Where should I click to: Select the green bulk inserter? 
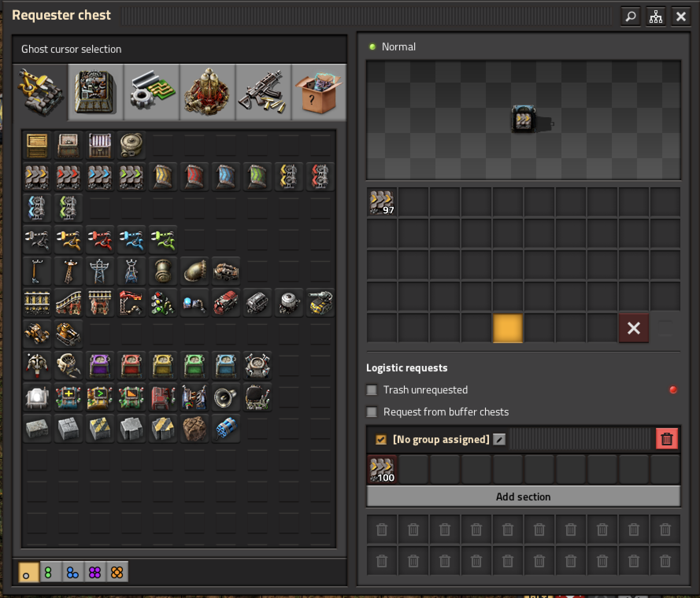[163, 240]
